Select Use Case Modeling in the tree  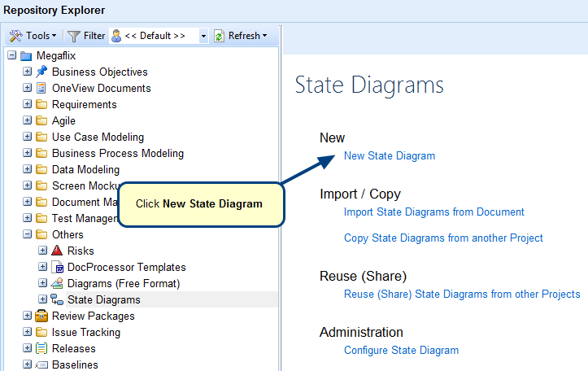coord(98,137)
